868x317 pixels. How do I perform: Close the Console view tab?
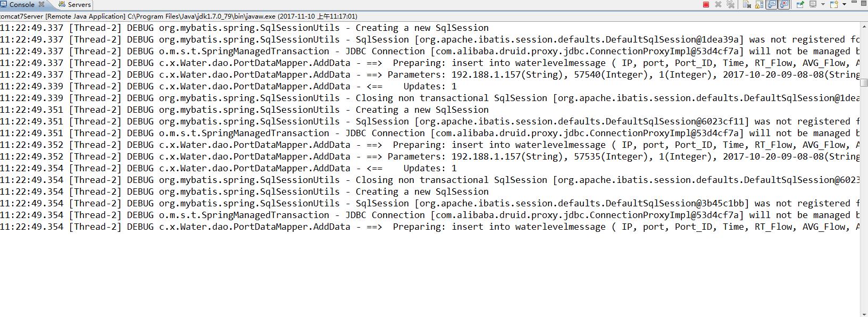[x=41, y=4]
